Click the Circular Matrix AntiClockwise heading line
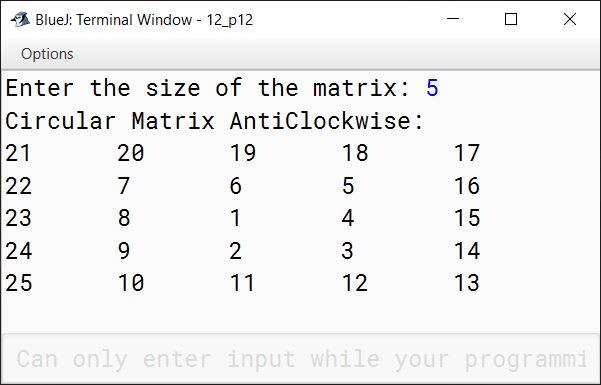The image size is (601, 385). click(214, 121)
